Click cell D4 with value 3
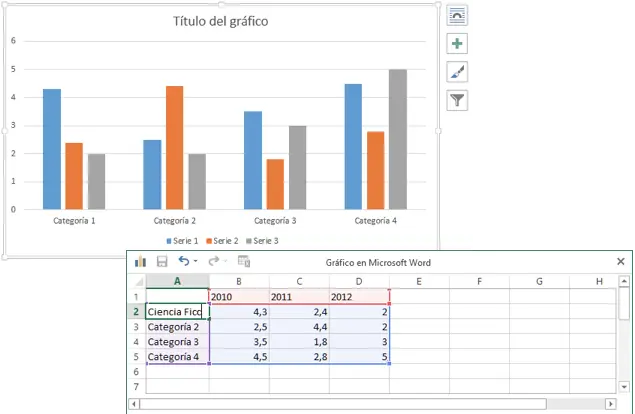The height and width of the screenshot is (414, 635). [x=359, y=341]
